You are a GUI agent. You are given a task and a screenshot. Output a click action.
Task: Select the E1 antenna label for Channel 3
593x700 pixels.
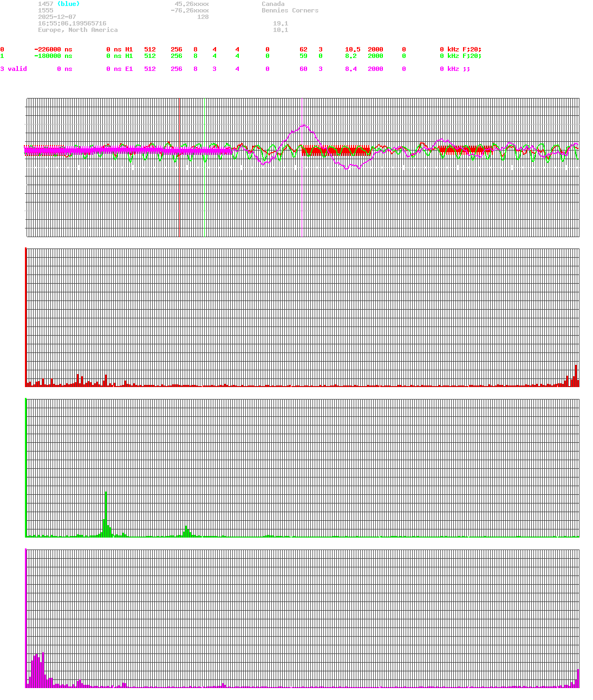(x=128, y=69)
